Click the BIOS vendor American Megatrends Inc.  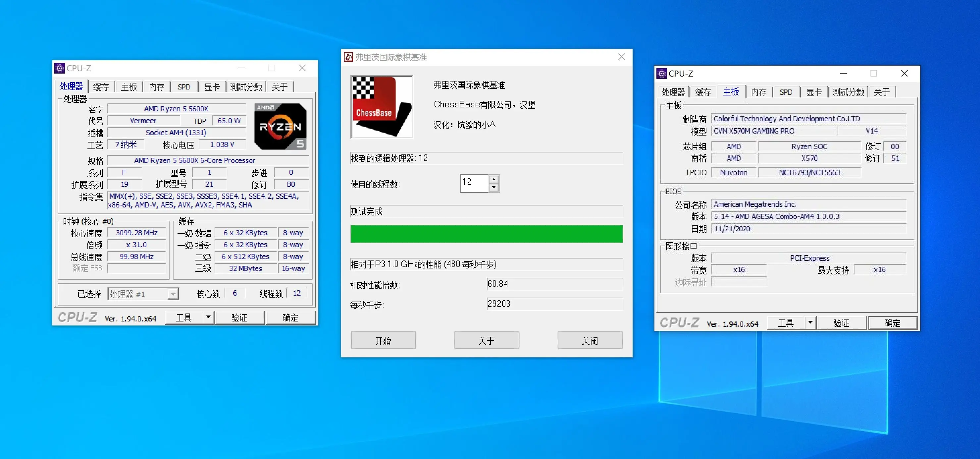pos(809,204)
